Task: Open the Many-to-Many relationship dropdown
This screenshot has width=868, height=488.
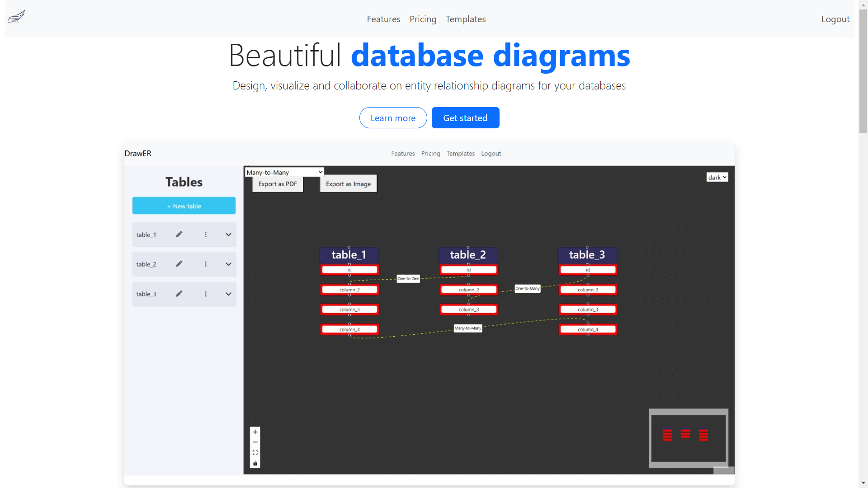Action: pyautogui.click(x=284, y=172)
